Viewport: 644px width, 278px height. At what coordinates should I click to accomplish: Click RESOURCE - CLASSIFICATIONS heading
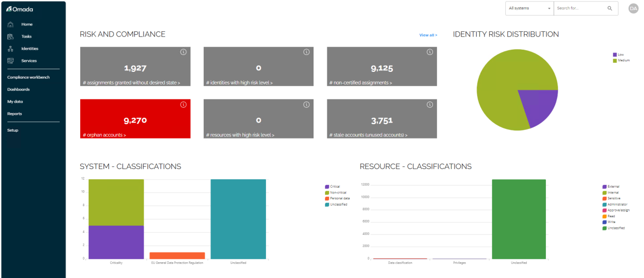click(415, 166)
